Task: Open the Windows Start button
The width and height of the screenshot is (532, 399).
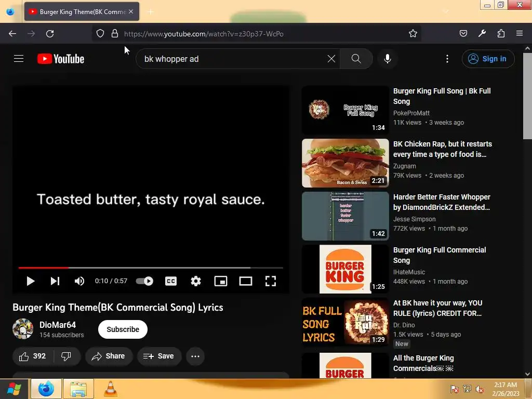Action: click(14, 389)
